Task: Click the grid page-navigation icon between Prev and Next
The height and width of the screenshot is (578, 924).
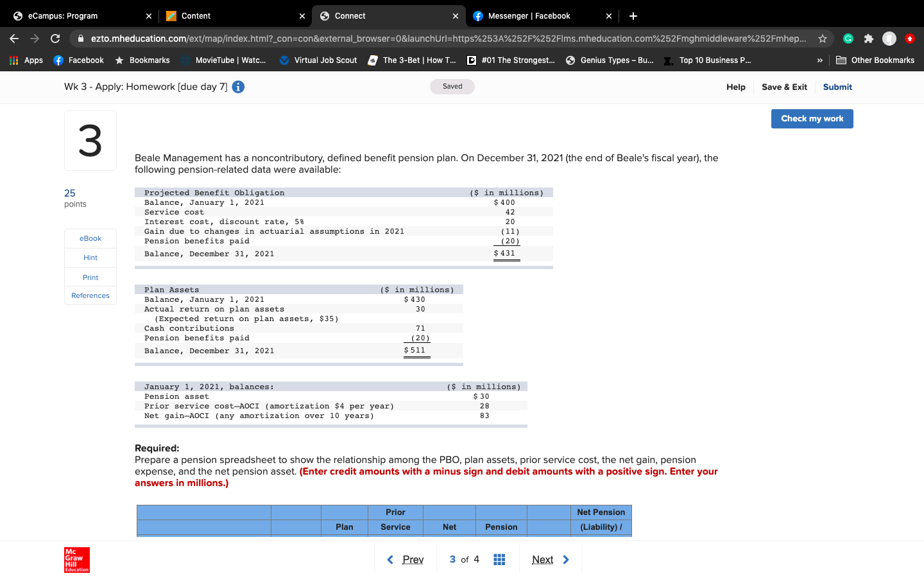Action: [x=499, y=559]
